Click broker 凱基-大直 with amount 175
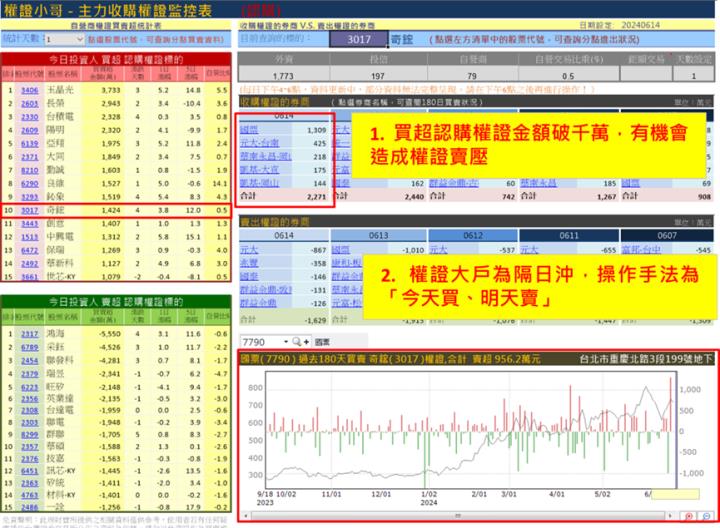720x528 pixels. [259, 170]
